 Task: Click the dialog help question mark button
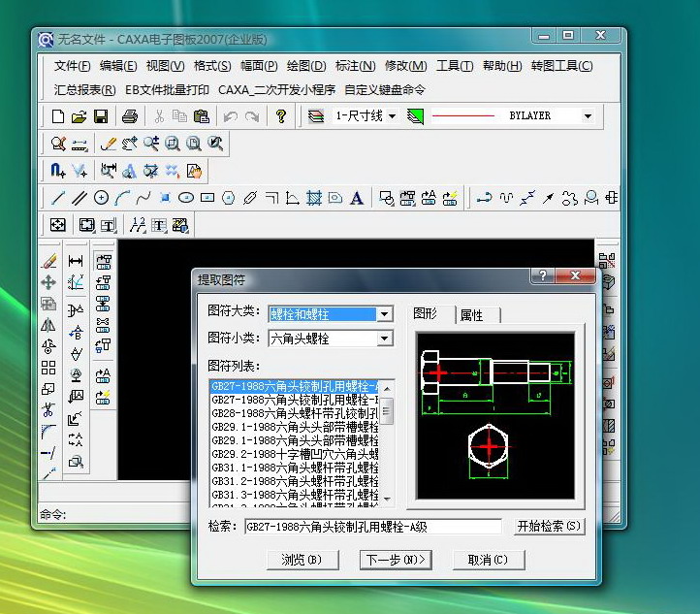pos(542,276)
